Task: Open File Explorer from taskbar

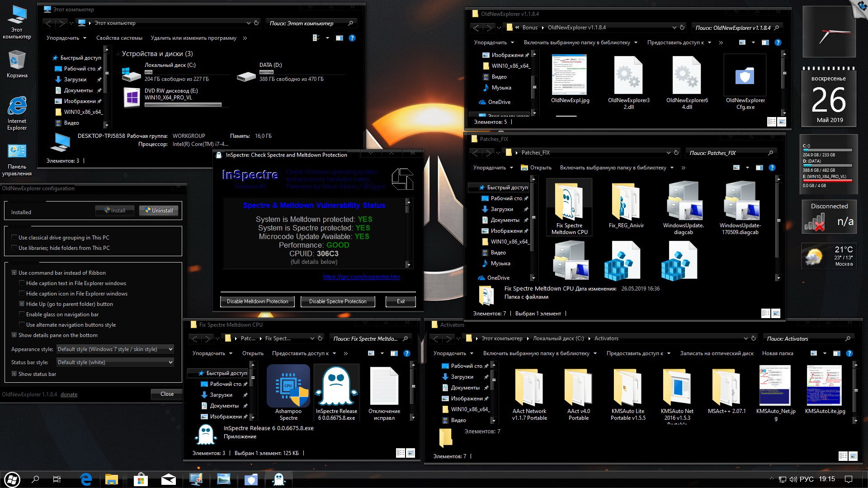Action: click(111, 479)
